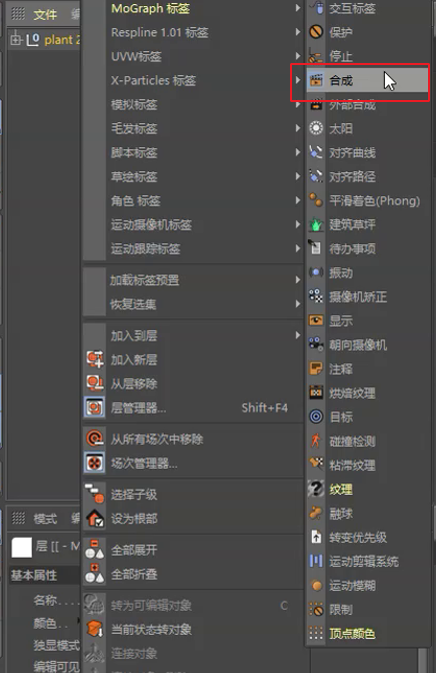The width and height of the screenshot is (436, 673).
Task: Open 层管理器 via its icon
Action: [94, 407]
